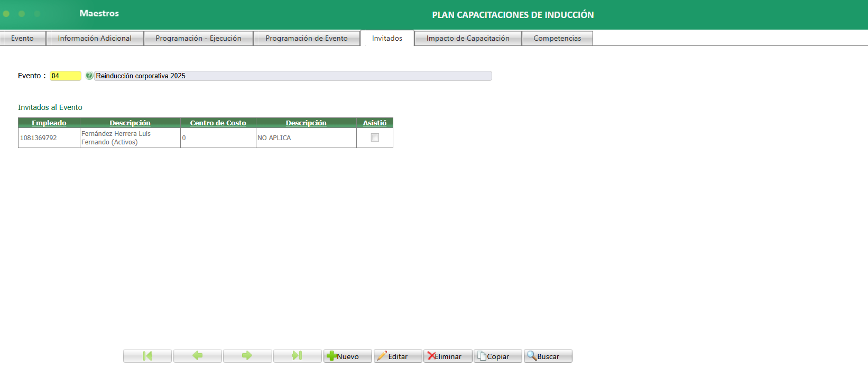Viewport: 868px width, 367px height.
Task: Select employee number 1081369792 cell
Action: tap(49, 137)
